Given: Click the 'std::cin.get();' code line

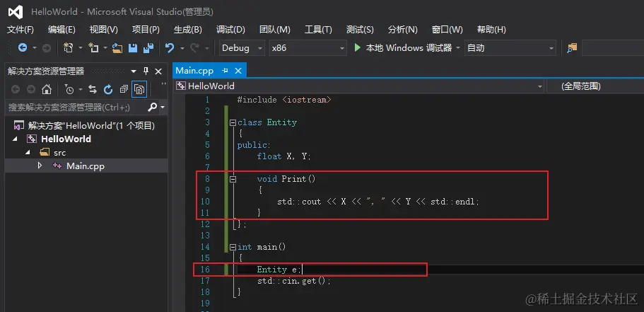Looking at the screenshot, I should [294, 281].
